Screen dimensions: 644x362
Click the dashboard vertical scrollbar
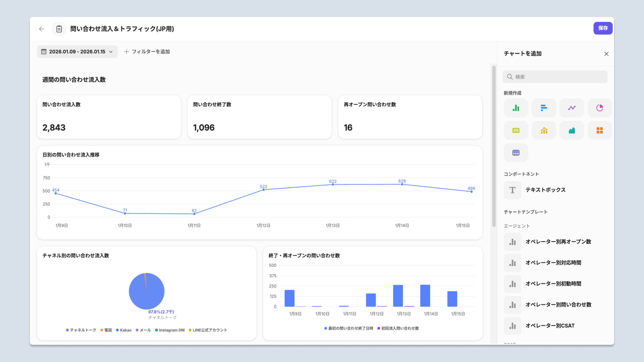point(494,146)
